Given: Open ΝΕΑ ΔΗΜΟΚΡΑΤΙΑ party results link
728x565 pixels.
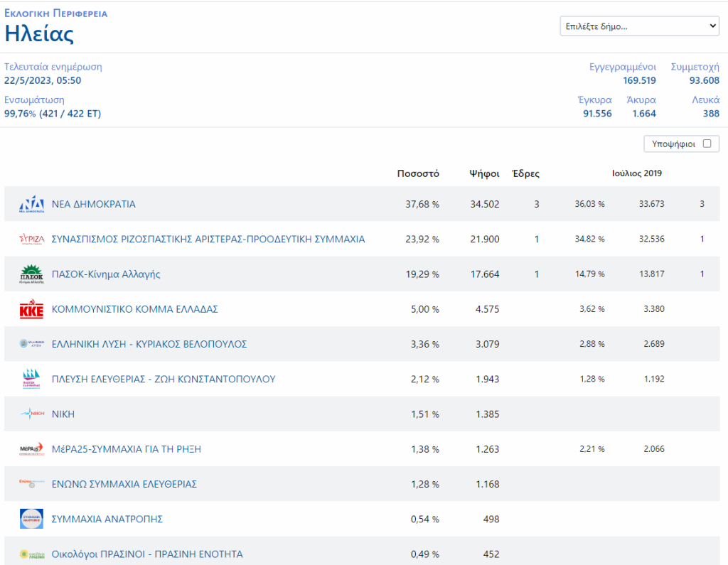Looking at the screenshot, I should [94, 205].
